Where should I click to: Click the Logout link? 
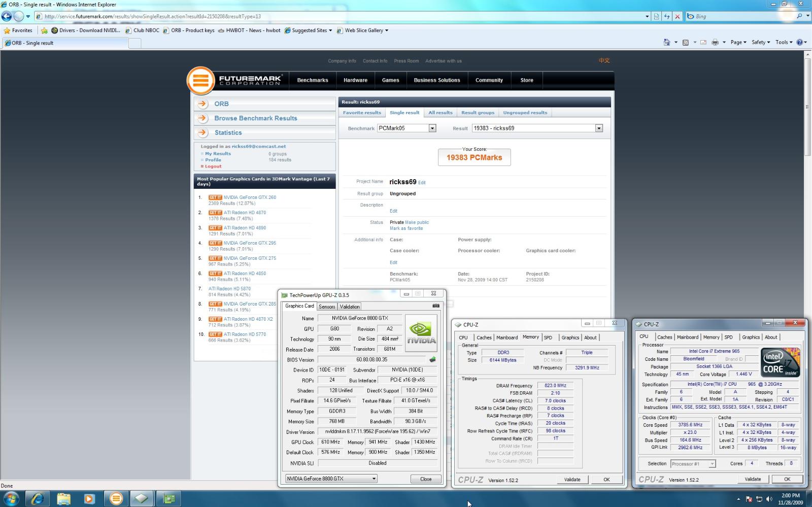pos(213,166)
